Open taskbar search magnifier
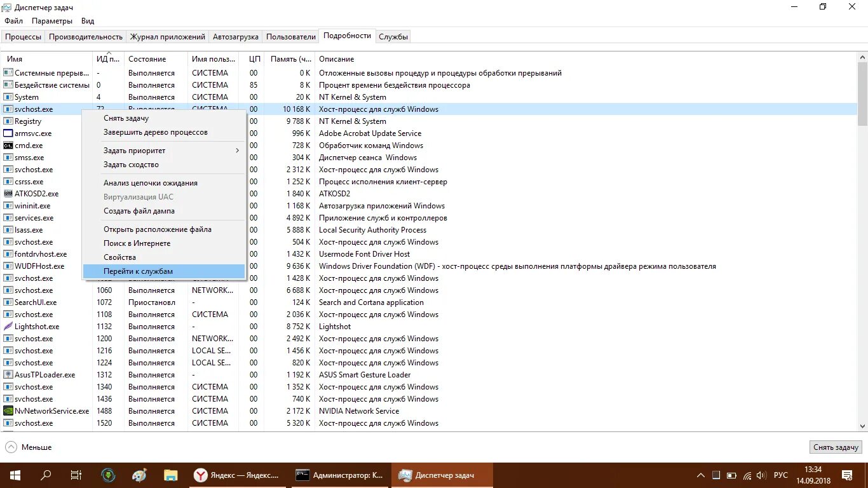Viewport: 868px width, 488px height. 46,475
